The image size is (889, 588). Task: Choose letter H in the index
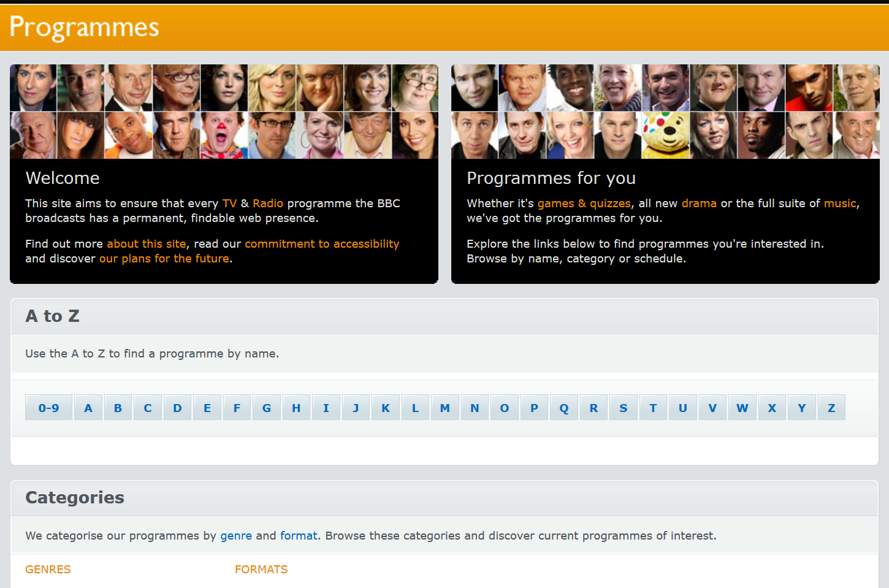(296, 408)
